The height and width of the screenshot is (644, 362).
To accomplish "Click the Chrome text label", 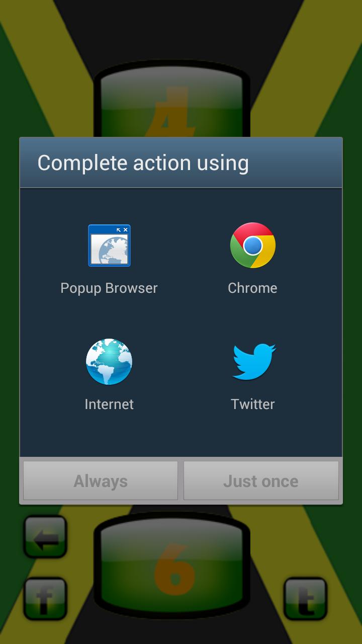I will [x=252, y=288].
